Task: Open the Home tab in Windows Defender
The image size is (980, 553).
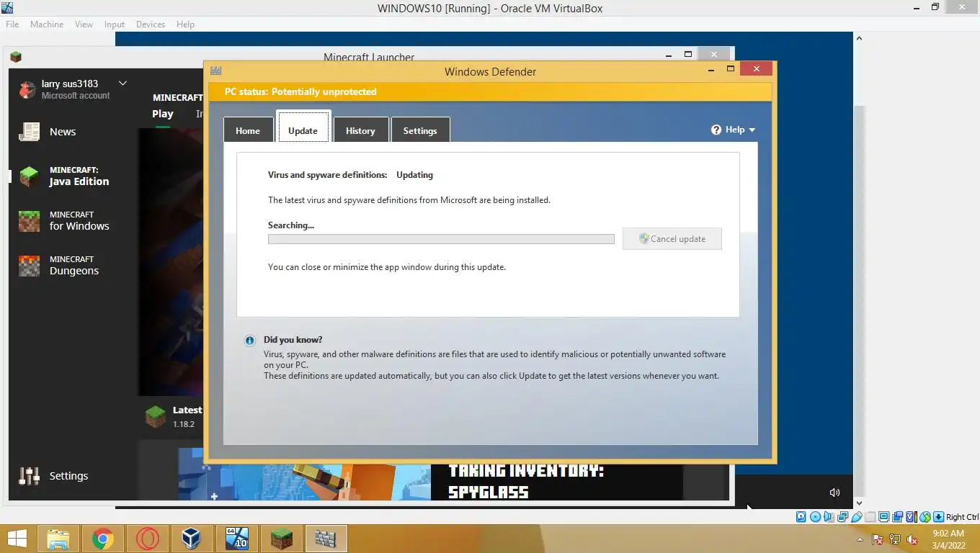Action: coord(247,130)
